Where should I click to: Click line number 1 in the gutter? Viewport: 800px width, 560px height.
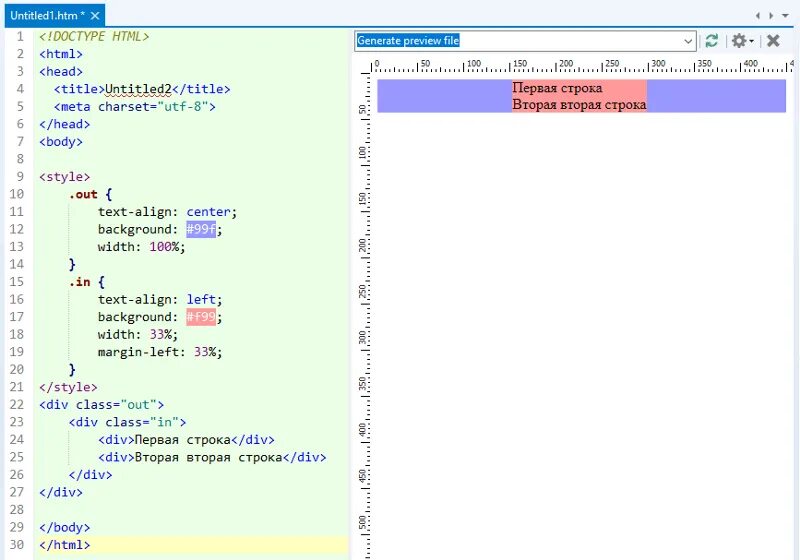[x=20, y=37]
